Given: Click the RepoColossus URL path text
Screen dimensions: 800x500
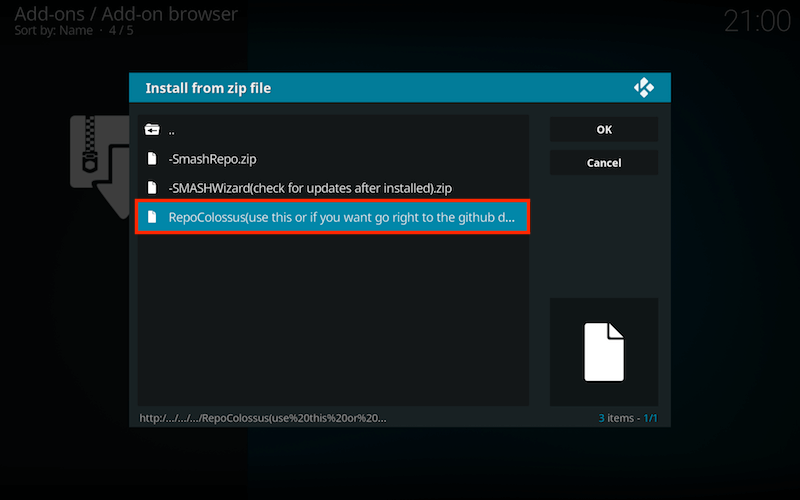Looking at the screenshot, I should pyautogui.click(x=263, y=418).
